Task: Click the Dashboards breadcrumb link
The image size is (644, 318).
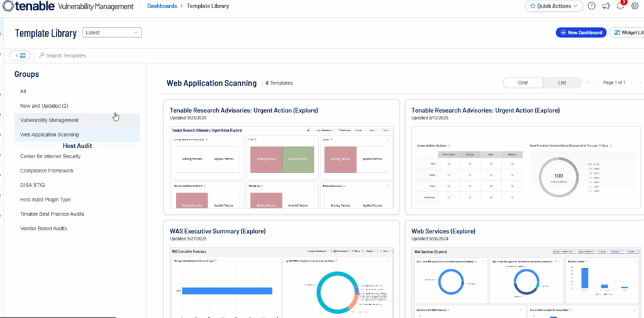Action: click(161, 6)
